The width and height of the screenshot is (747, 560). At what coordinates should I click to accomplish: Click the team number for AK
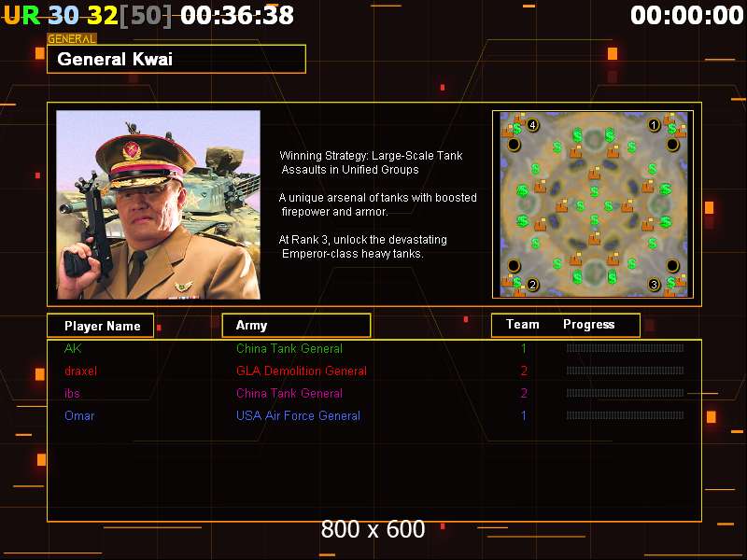click(524, 348)
